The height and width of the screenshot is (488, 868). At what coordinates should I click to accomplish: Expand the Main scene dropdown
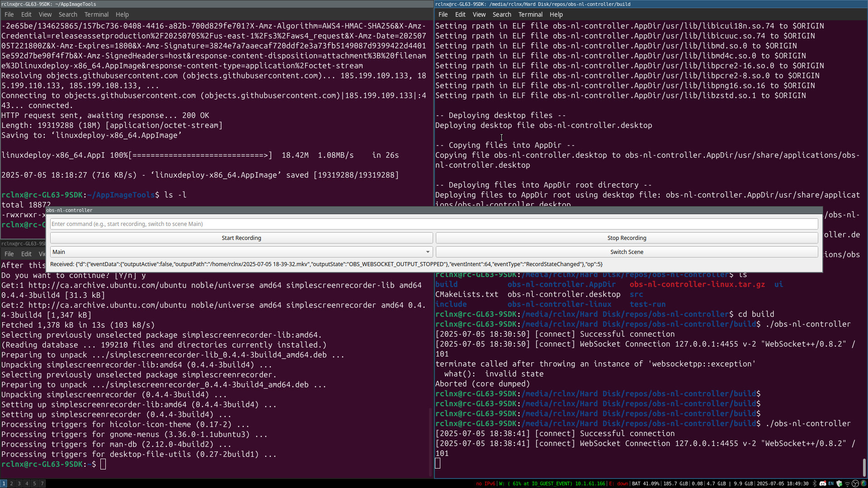pyautogui.click(x=427, y=252)
